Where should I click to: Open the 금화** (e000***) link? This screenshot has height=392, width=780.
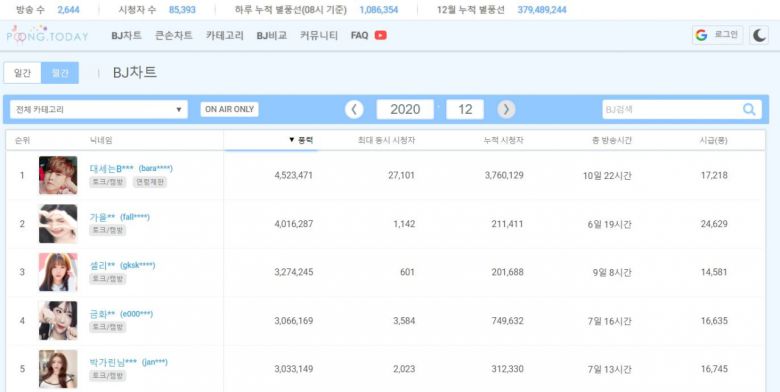point(121,314)
